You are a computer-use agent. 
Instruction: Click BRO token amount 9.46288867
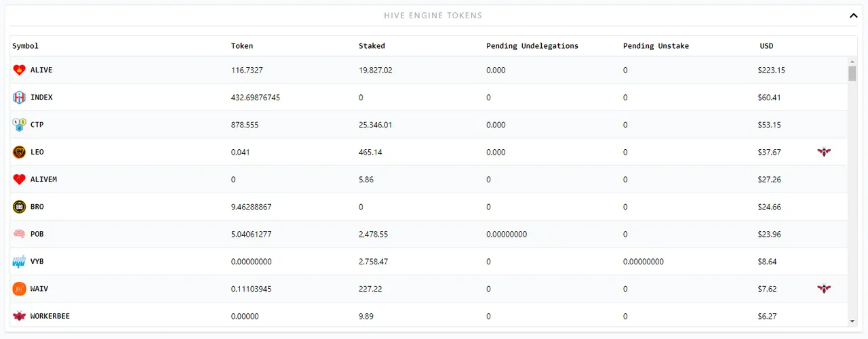(x=252, y=207)
